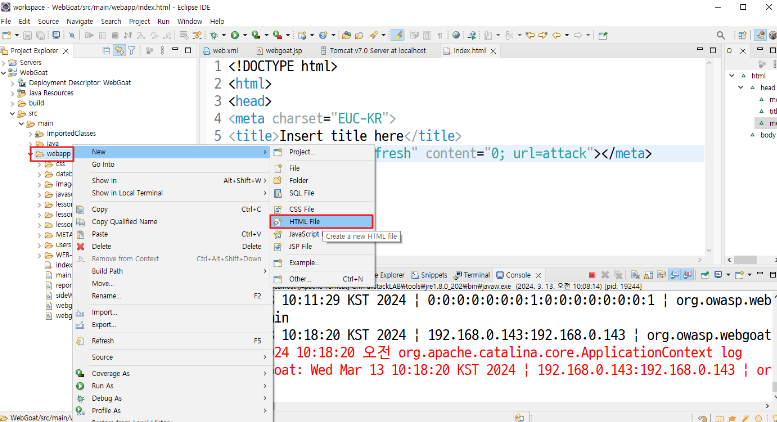The height and width of the screenshot is (422, 777).
Task: Toggle Link with Editor in Project Explorer
Action: [119, 51]
